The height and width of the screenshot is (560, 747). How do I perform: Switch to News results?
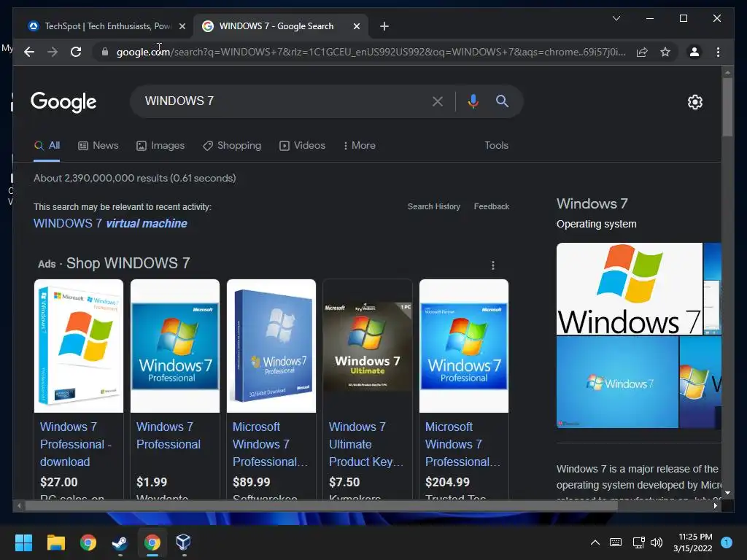[98, 145]
